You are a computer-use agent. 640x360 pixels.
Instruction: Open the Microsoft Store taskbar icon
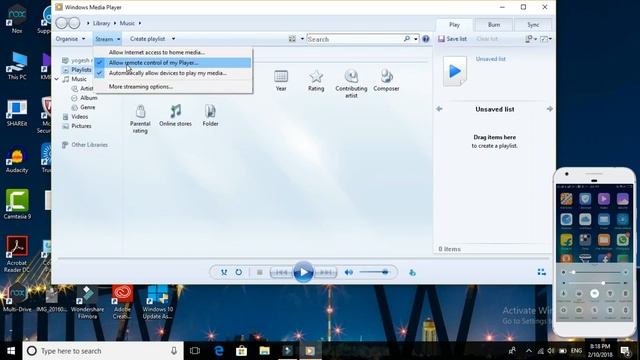(242, 351)
